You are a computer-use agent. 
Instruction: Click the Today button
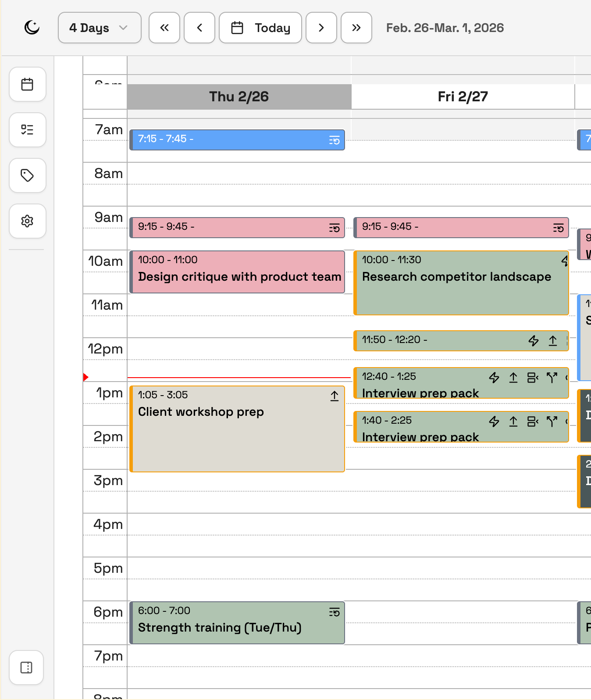260,28
